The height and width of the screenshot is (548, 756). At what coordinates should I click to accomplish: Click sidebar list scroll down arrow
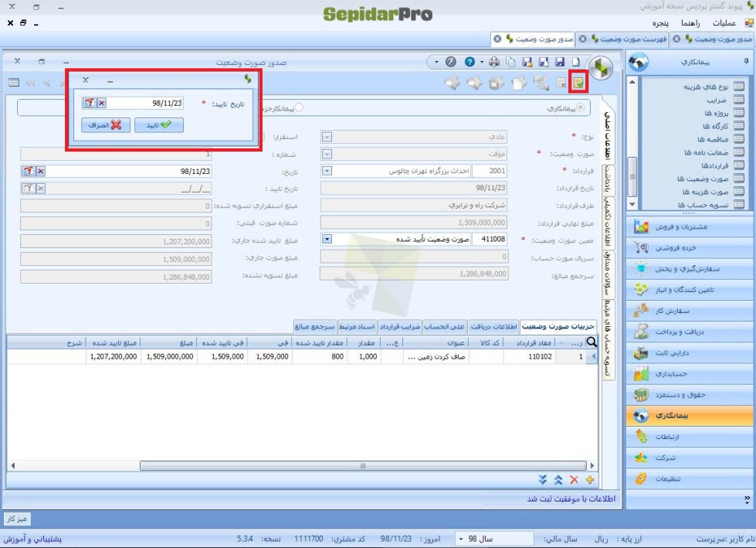click(x=632, y=205)
